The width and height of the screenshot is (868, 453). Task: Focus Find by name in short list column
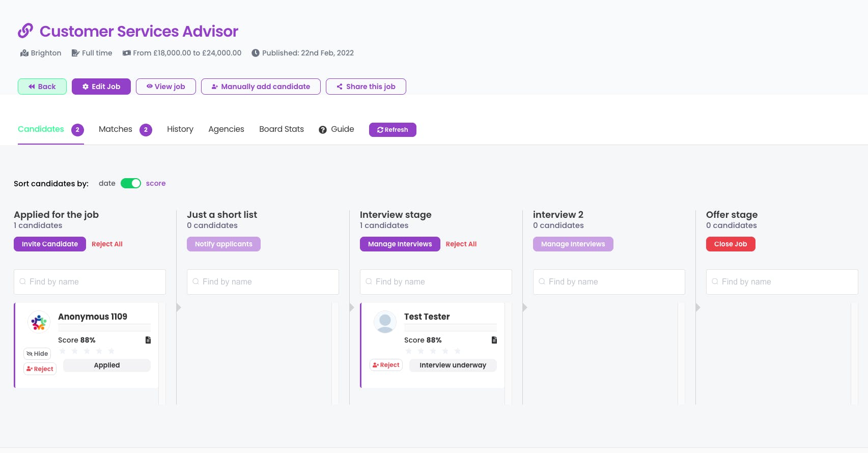point(263,282)
